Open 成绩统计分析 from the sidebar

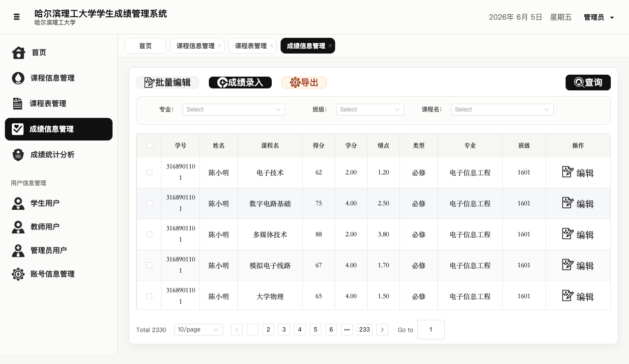point(58,155)
